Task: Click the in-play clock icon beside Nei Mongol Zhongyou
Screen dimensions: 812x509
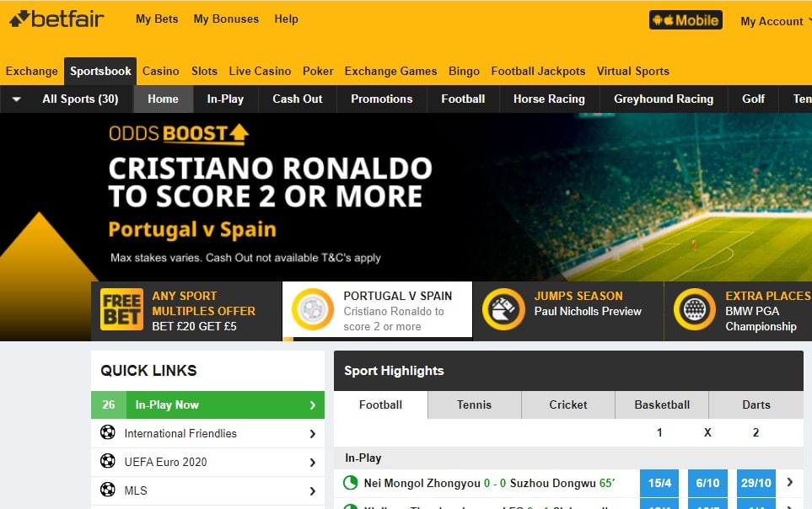Action: (351, 483)
